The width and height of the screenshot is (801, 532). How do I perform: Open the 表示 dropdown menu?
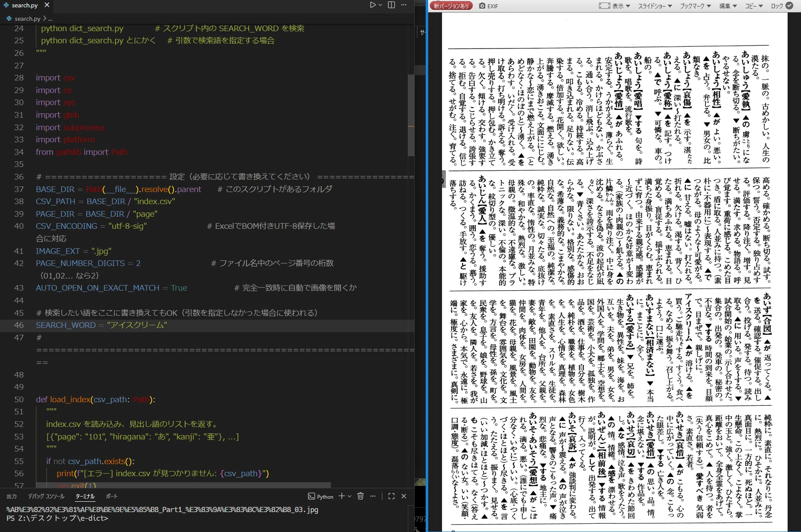[621, 6]
